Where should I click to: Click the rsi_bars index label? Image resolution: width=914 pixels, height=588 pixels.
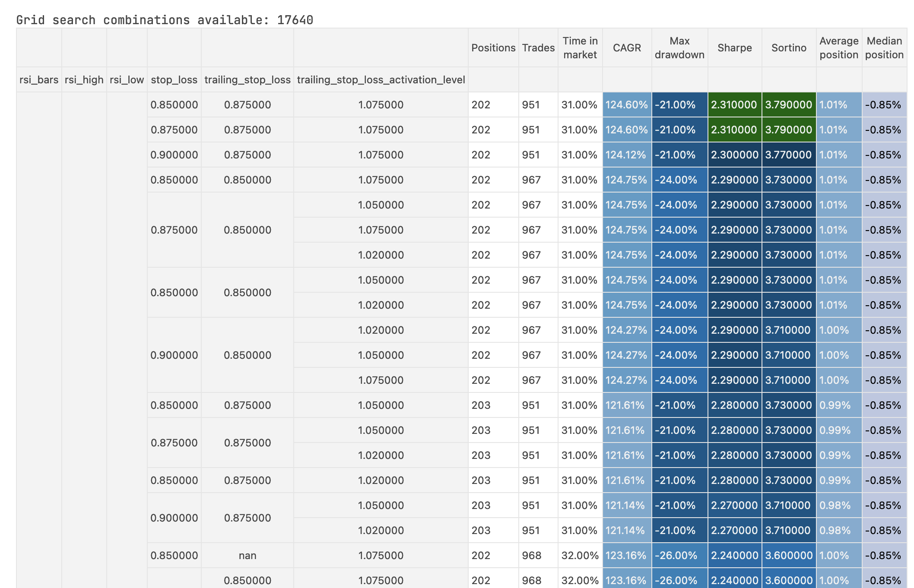click(39, 80)
